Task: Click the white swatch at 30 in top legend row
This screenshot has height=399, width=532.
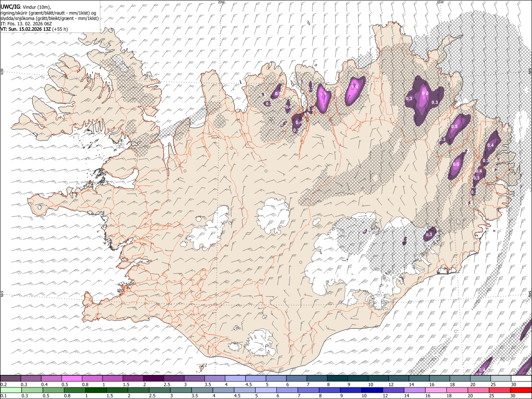Action: 520,379
